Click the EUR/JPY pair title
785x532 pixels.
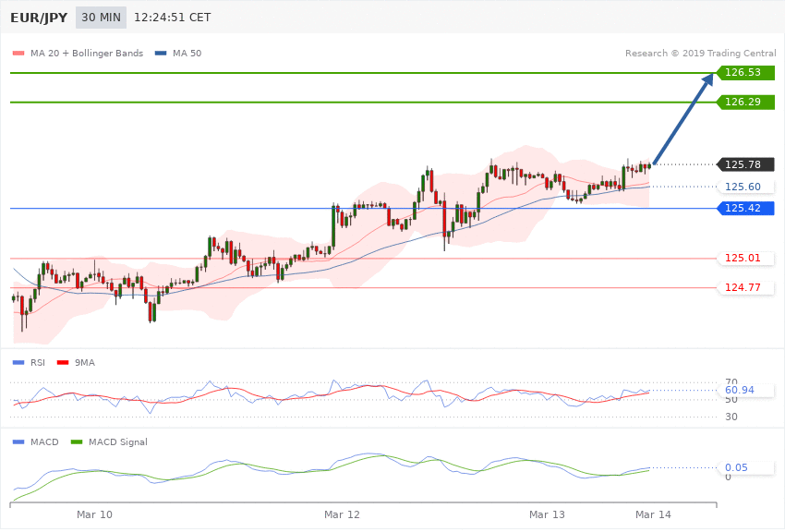click(x=39, y=18)
